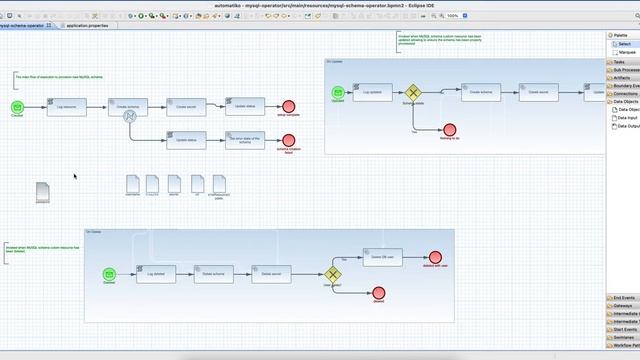
Task: Choose Data Output in the Palette
Action: click(625, 126)
